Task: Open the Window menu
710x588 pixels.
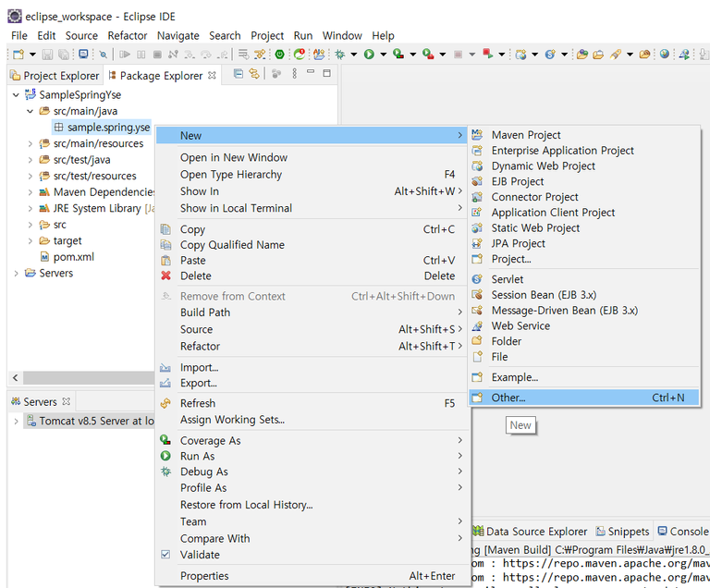Action: coord(342,35)
